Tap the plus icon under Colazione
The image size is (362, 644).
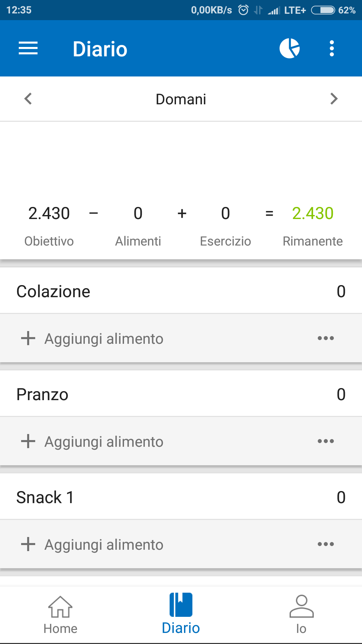(28, 338)
